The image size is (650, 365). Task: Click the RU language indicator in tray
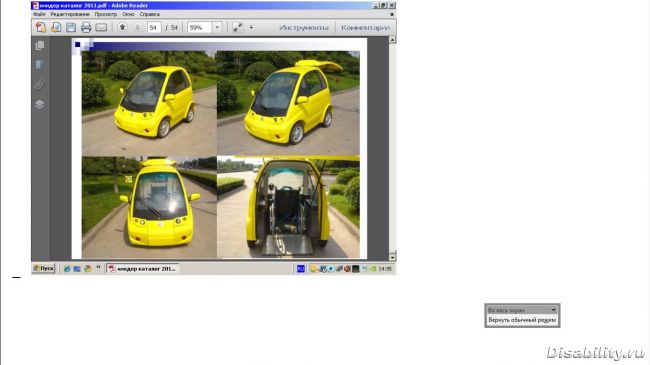301,269
